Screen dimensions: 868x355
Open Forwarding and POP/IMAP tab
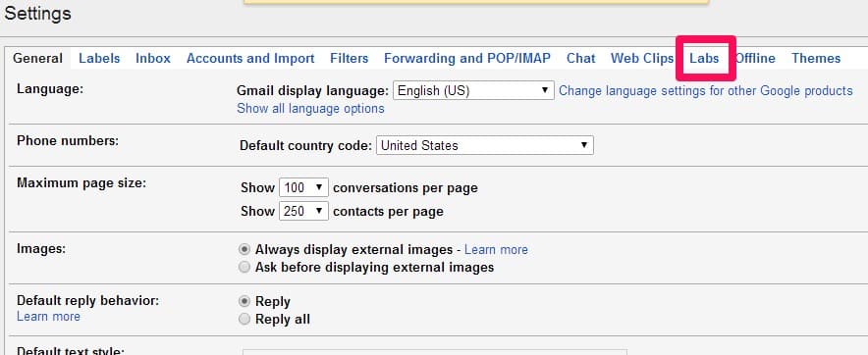(467, 58)
